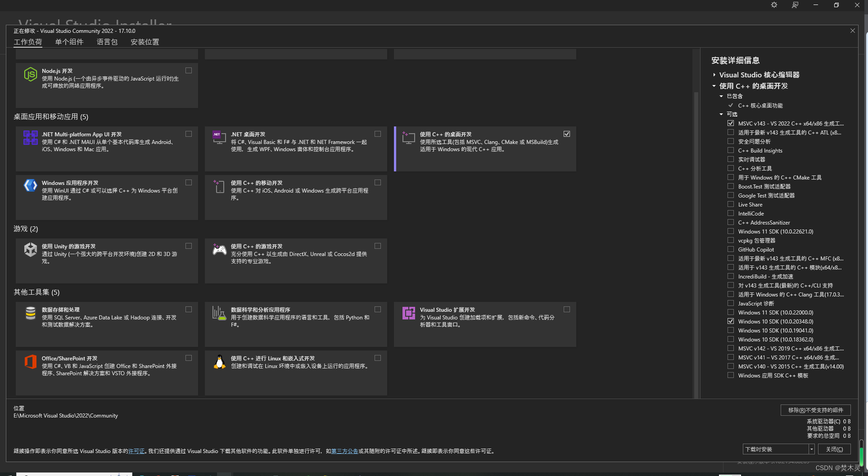Open the feedback icon in title bar

(x=795, y=5)
